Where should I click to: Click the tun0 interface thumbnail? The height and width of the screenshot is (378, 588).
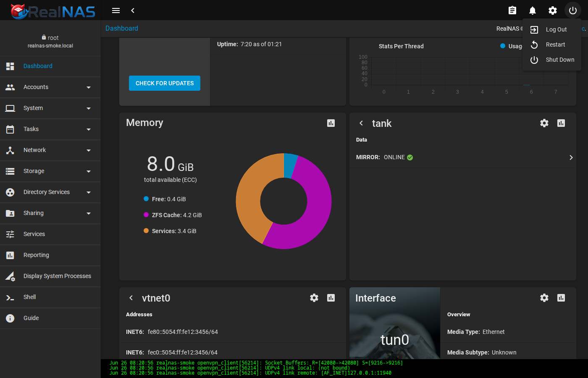point(395,323)
